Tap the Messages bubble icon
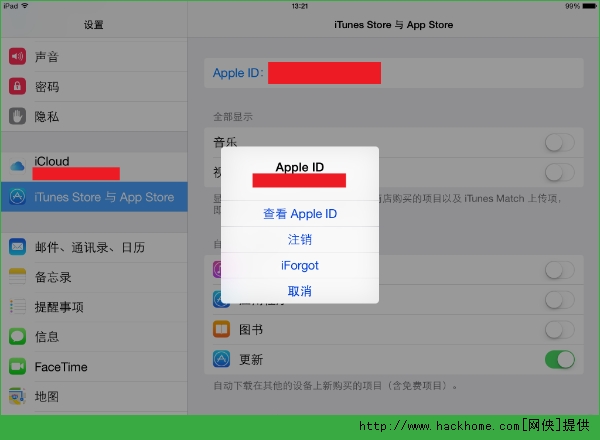The height and width of the screenshot is (440, 600). pos(17,336)
